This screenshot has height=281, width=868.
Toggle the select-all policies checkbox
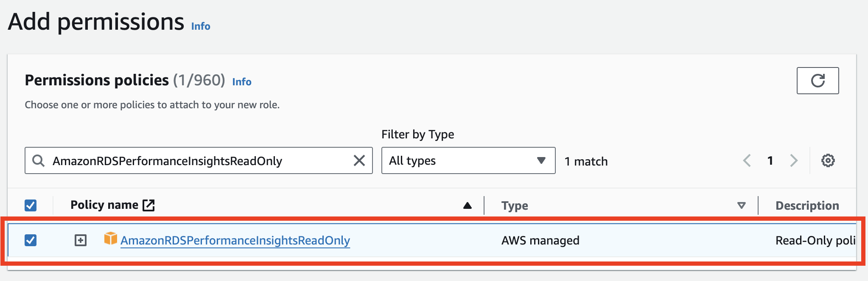[31, 205]
